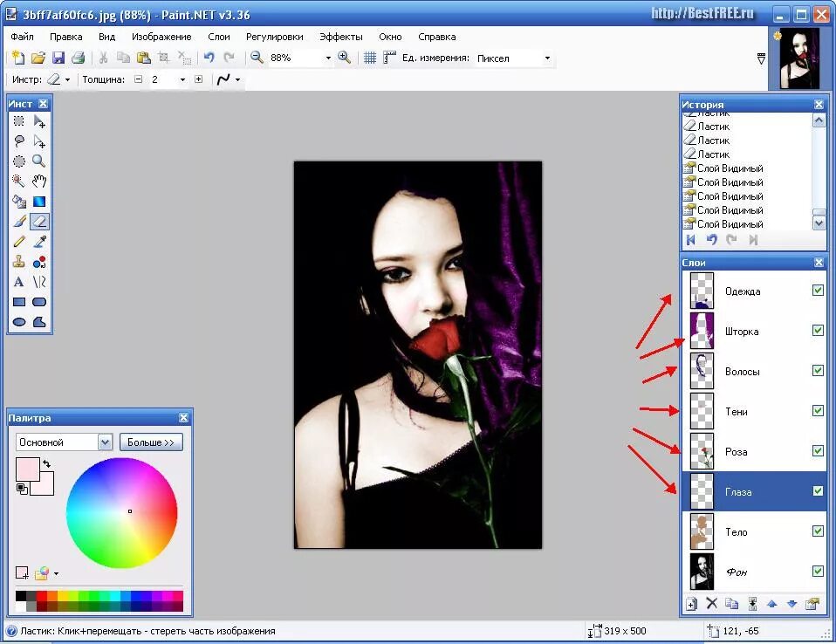Hide the Тени layer
836x644 pixels.
point(818,410)
